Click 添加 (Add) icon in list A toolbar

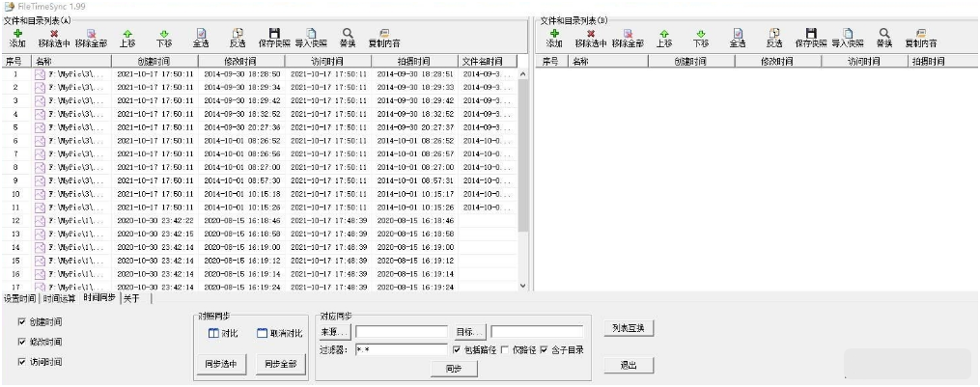(17, 33)
